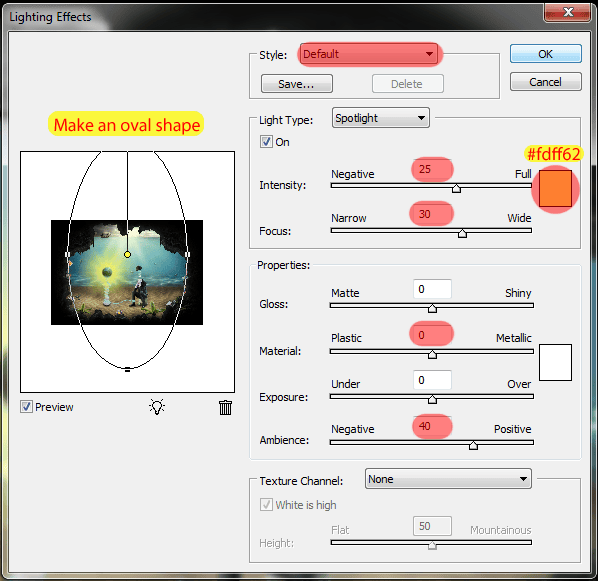Open the orange light color swatch
The image size is (598, 581).
click(555, 188)
